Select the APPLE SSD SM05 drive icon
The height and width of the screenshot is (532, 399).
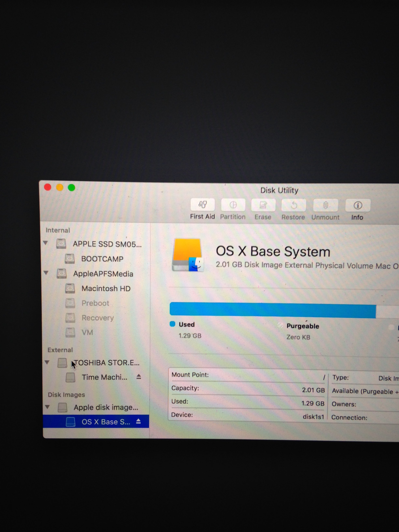[61, 244]
